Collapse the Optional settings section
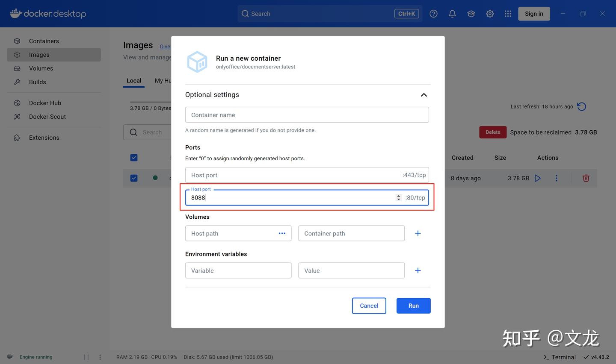Image resolution: width=616 pixels, height=364 pixels. tap(423, 95)
